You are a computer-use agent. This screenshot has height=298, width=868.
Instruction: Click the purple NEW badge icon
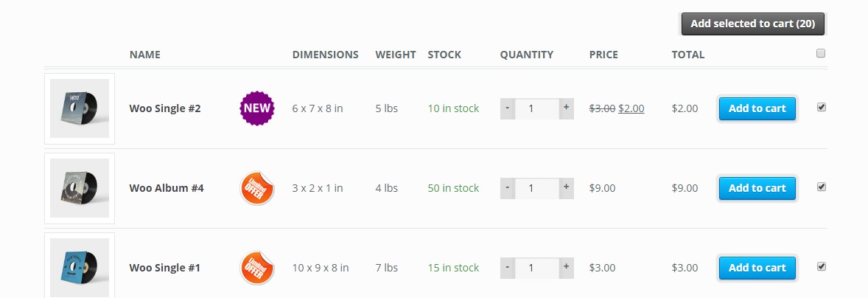257,108
